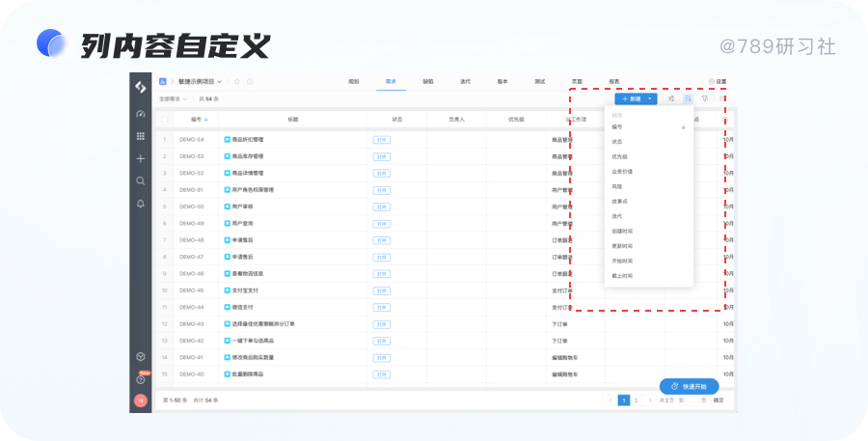Sort by 风险 in the sort menu
Image resolution: width=868 pixels, height=441 pixels.
[649, 186]
